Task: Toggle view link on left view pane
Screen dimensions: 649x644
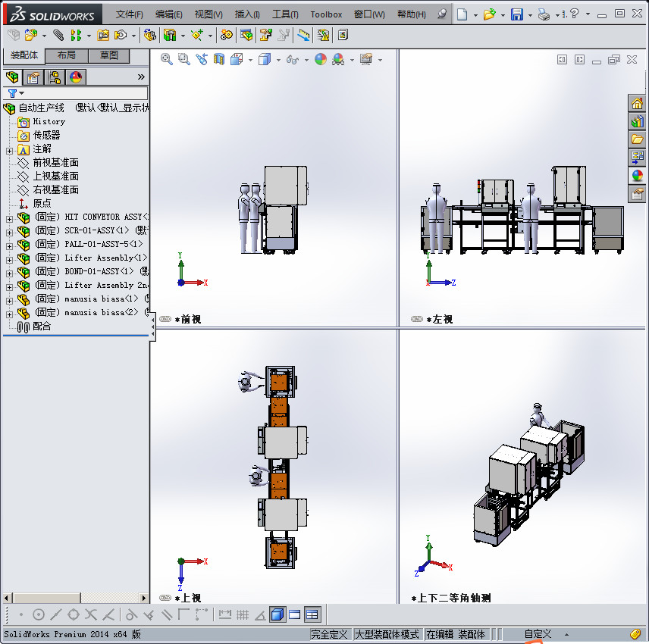Action: click(417, 319)
